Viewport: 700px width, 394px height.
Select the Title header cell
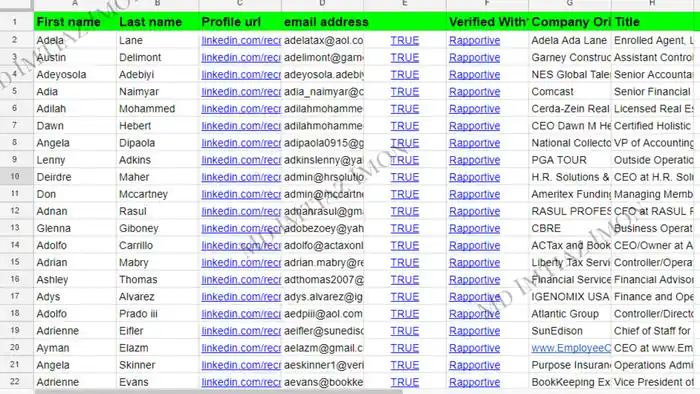pyautogui.click(x=652, y=22)
